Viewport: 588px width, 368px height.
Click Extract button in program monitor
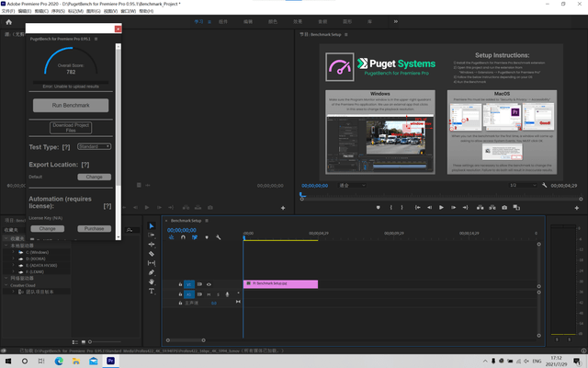[492, 207]
